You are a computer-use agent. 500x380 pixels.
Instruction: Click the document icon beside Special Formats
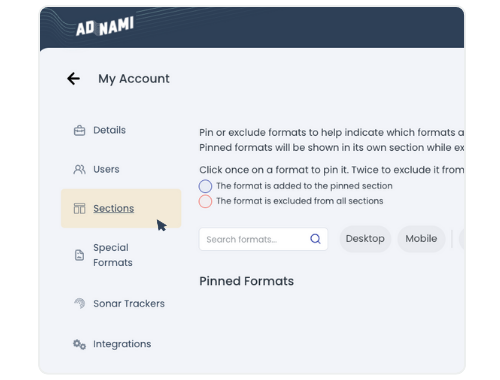[79, 255]
